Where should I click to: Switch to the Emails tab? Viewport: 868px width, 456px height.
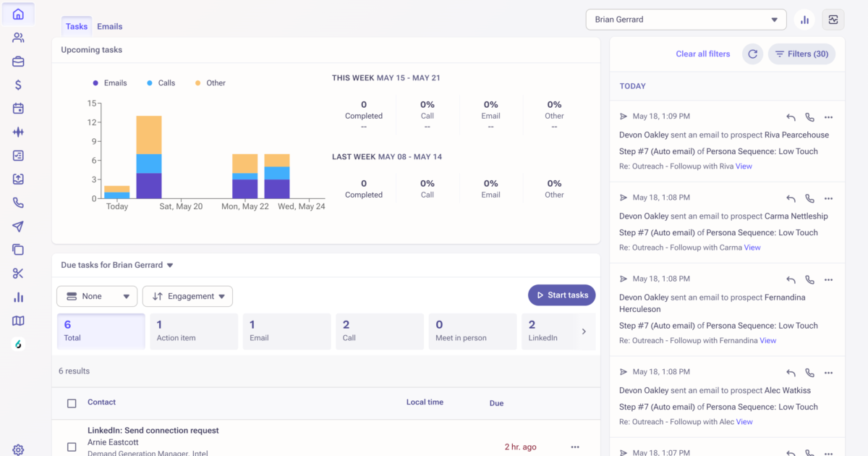109,26
